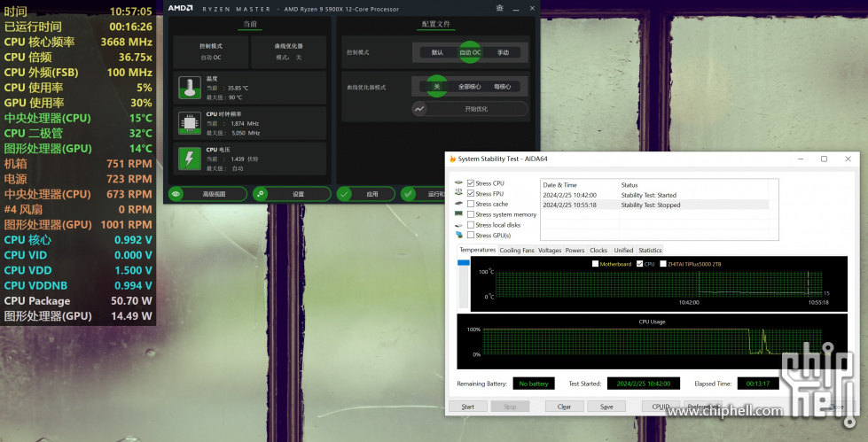Uncheck the Stress FPU checkbox
The width and height of the screenshot is (868, 442).
pyautogui.click(x=471, y=194)
